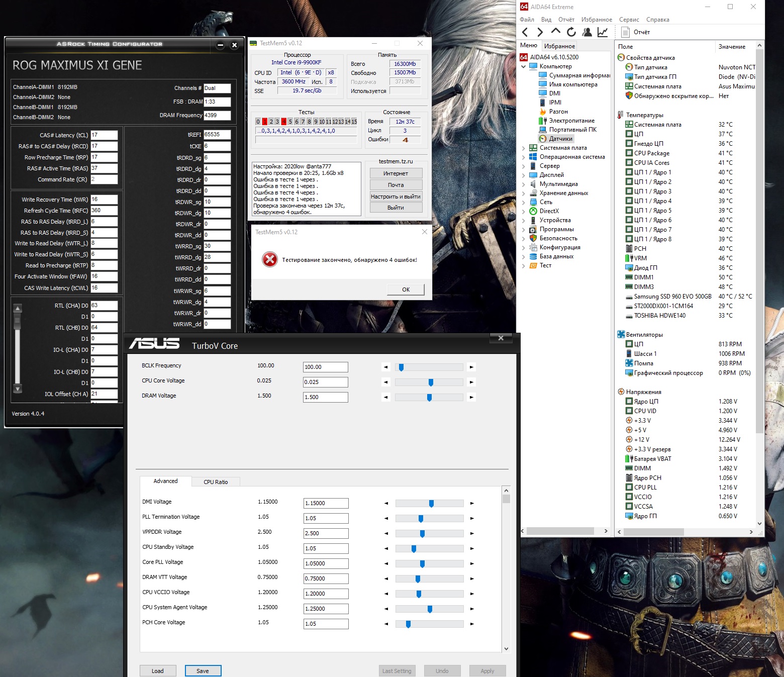The height and width of the screenshot is (677, 784).
Task: Minimize the ASRock Timing Configurator window
Action: (x=220, y=45)
